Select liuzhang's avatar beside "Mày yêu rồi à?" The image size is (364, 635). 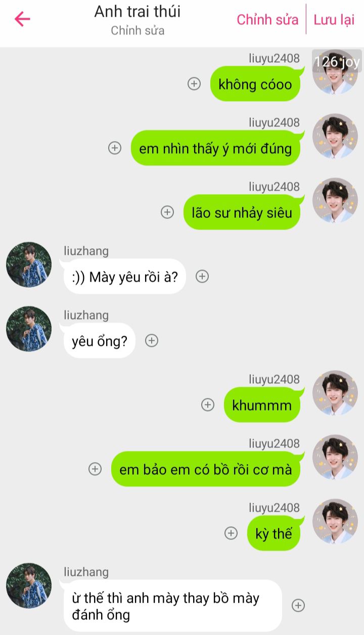[x=29, y=264]
